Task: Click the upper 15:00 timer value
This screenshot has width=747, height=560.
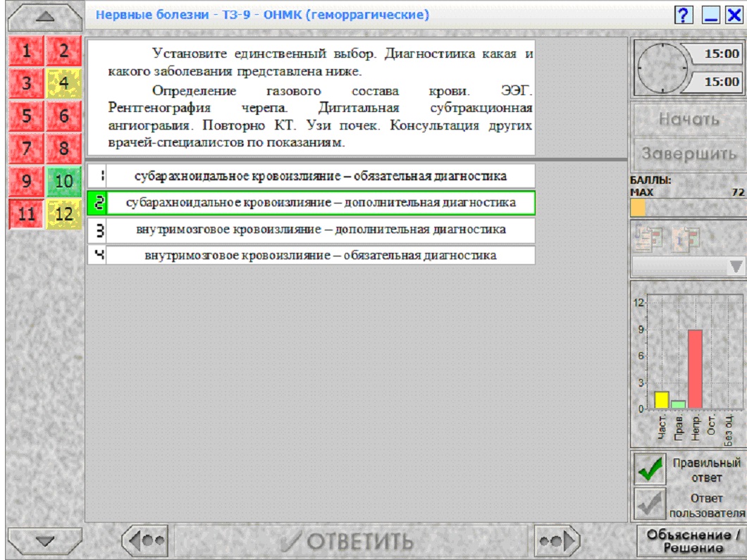Action: coord(721,54)
